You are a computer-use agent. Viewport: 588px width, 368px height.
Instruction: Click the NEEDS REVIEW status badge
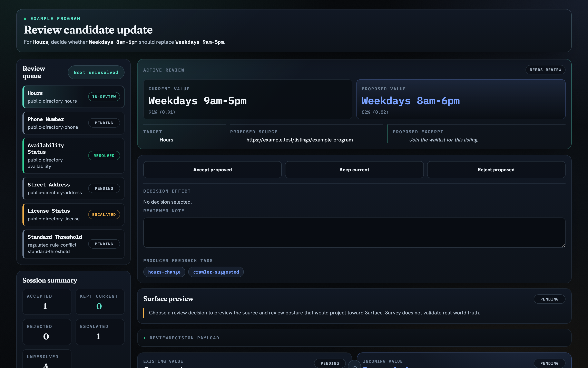[546, 70]
